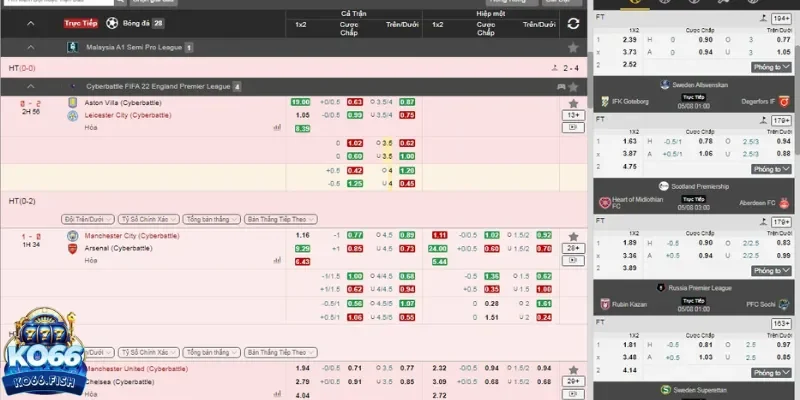
Task: Collapse the Cyberbattle FIFA 22 England Premier League
Action: point(30,87)
